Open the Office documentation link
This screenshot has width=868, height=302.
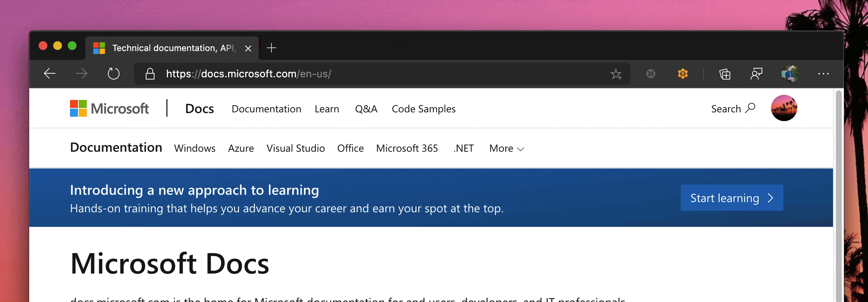[350, 148]
